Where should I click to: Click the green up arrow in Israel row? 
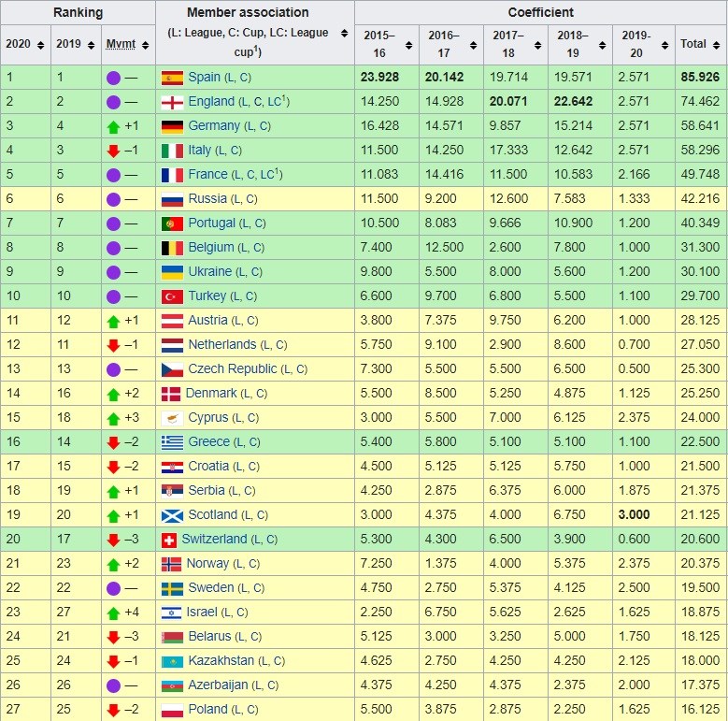pos(114,613)
